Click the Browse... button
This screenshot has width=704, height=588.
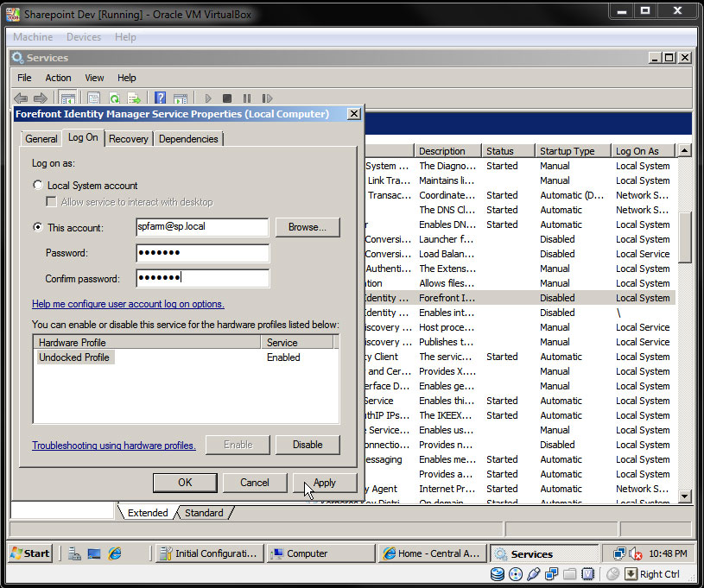(308, 227)
